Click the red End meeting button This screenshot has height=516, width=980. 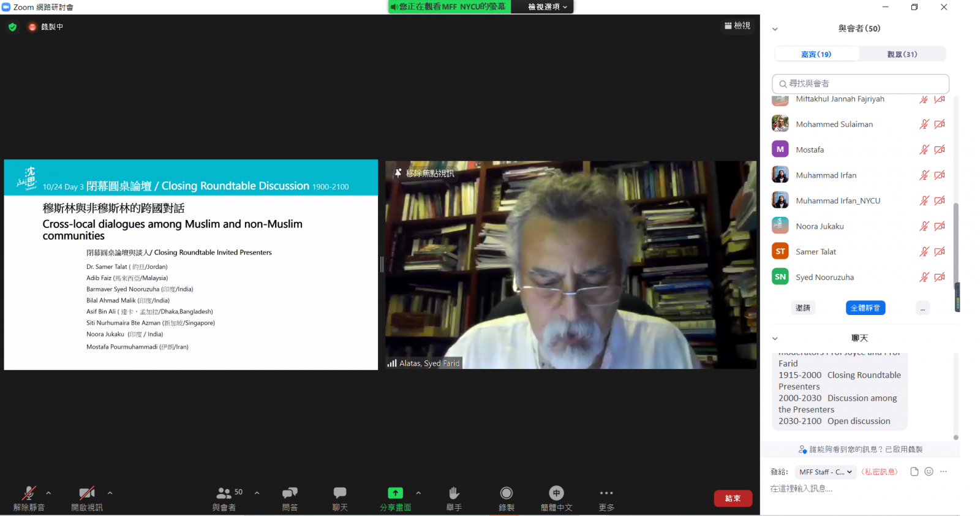click(x=733, y=498)
